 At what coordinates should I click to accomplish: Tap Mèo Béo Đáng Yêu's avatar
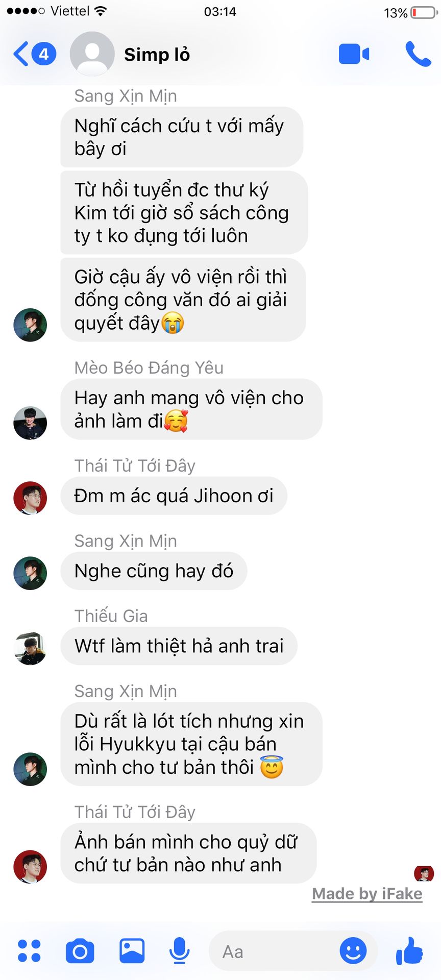pos(30,423)
